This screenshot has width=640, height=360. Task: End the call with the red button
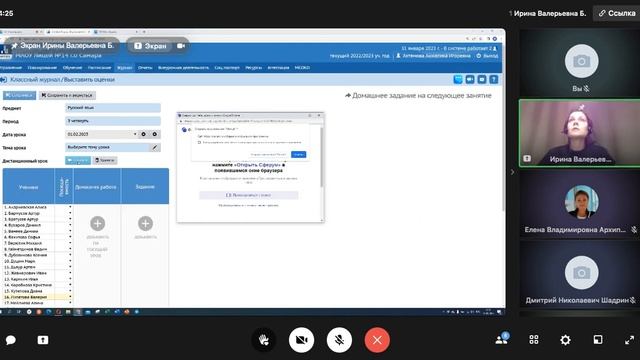coord(377,340)
